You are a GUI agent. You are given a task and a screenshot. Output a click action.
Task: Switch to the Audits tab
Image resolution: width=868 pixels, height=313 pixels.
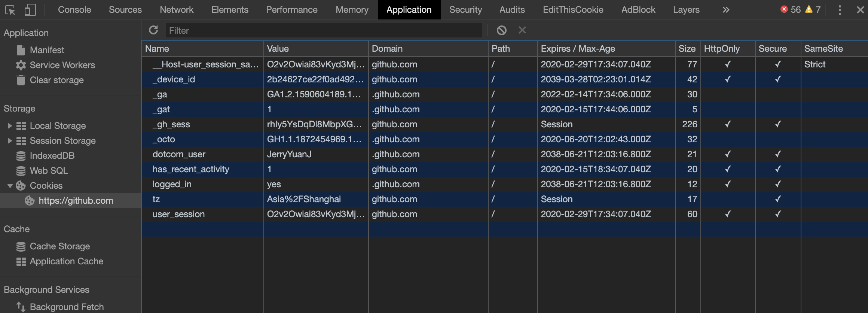pos(512,10)
